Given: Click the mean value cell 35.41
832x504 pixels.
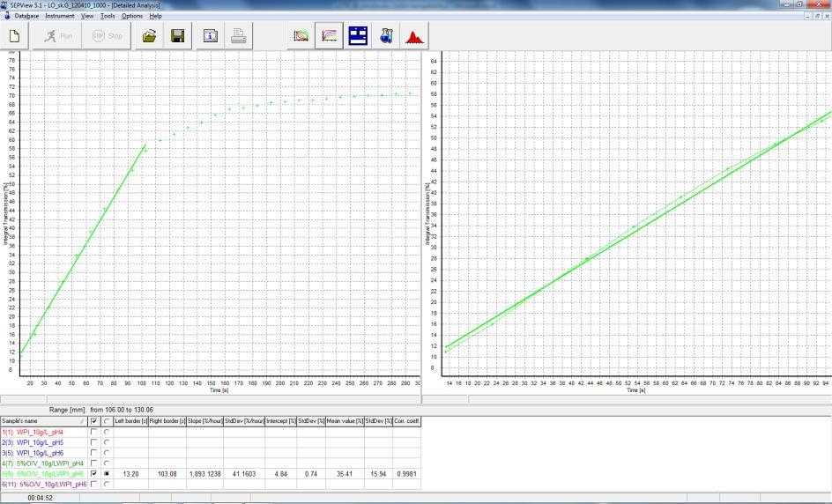Looking at the screenshot, I should pyautogui.click(x=345, y=474).
